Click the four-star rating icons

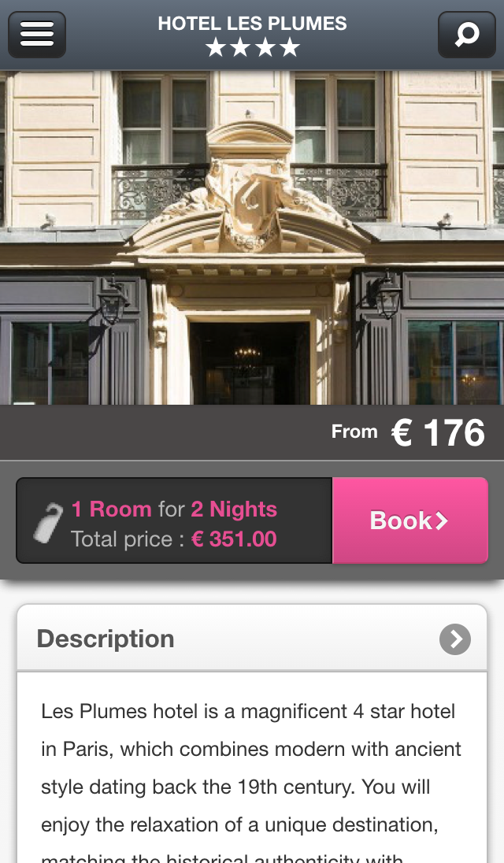[253, 48]
